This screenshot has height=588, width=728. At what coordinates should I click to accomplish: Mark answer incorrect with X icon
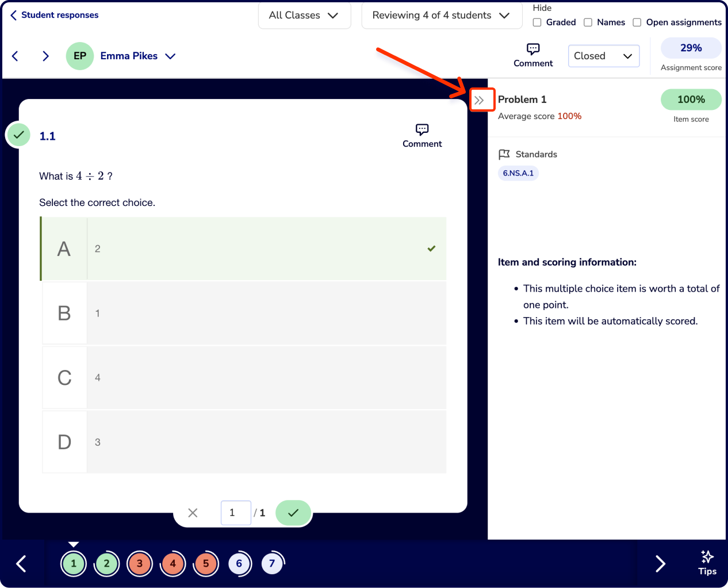[193, 513]
